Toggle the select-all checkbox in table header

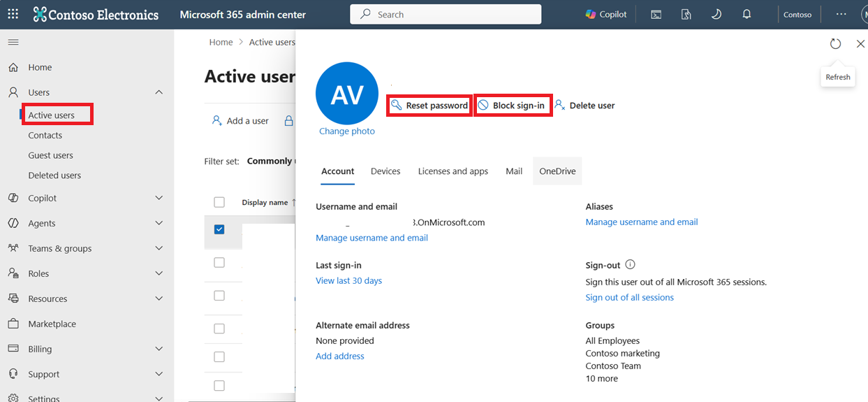click(x=219, y=202)
